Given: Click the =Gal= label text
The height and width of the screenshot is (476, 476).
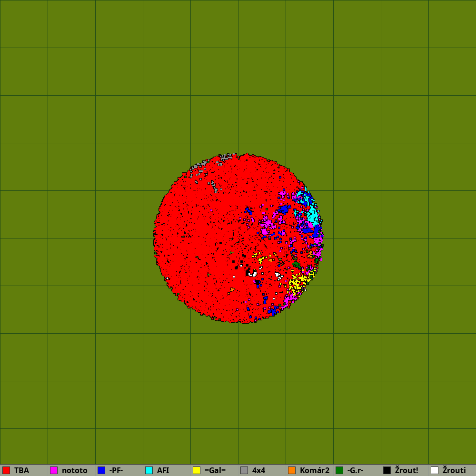Looking at the screenshot, I should pyautogui.click(x=215, y=470).
